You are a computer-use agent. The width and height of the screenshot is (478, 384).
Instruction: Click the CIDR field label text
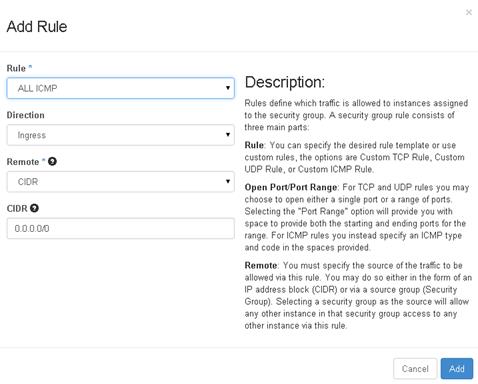coord(17,208)
